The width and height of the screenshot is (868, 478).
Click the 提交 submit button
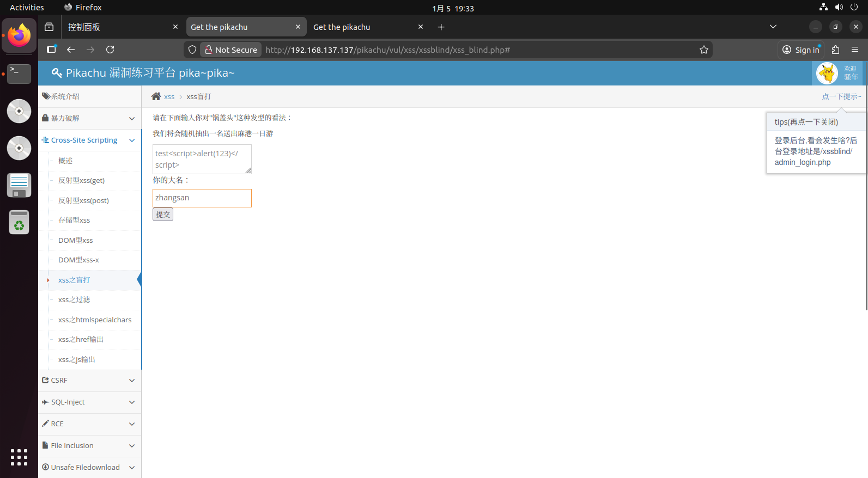pos(163,215)
